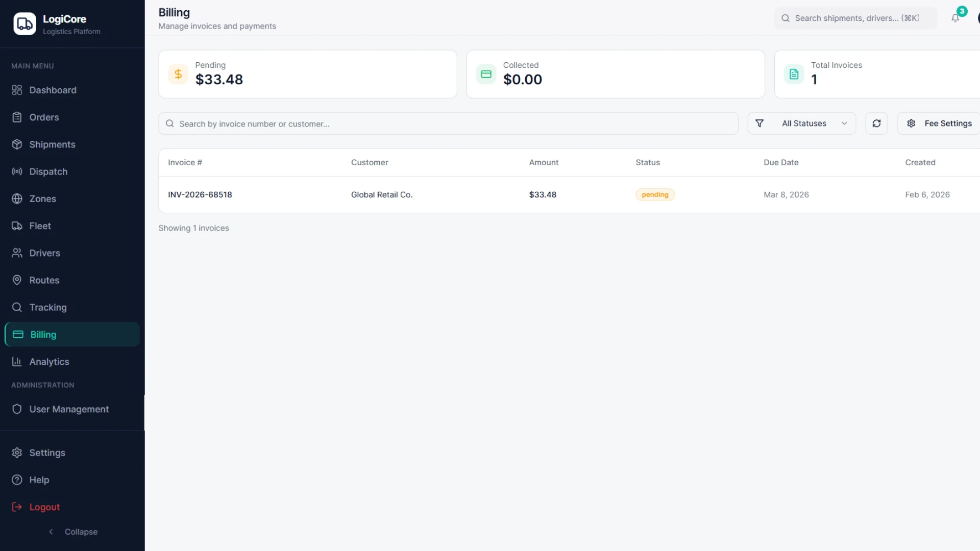
Task: Click the filter funnel icon
Action: (759, 123)
